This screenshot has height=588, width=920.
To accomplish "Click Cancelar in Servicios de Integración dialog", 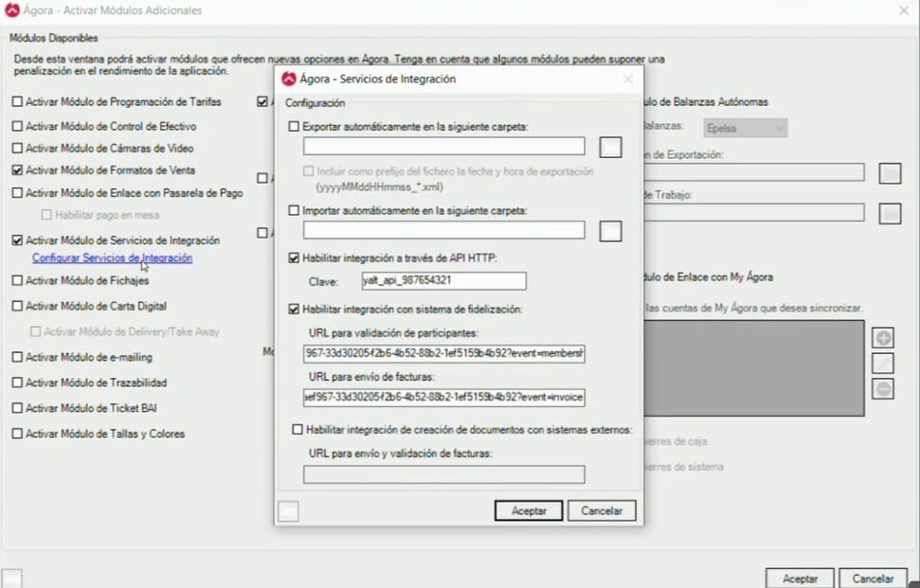I will (602, 510).
